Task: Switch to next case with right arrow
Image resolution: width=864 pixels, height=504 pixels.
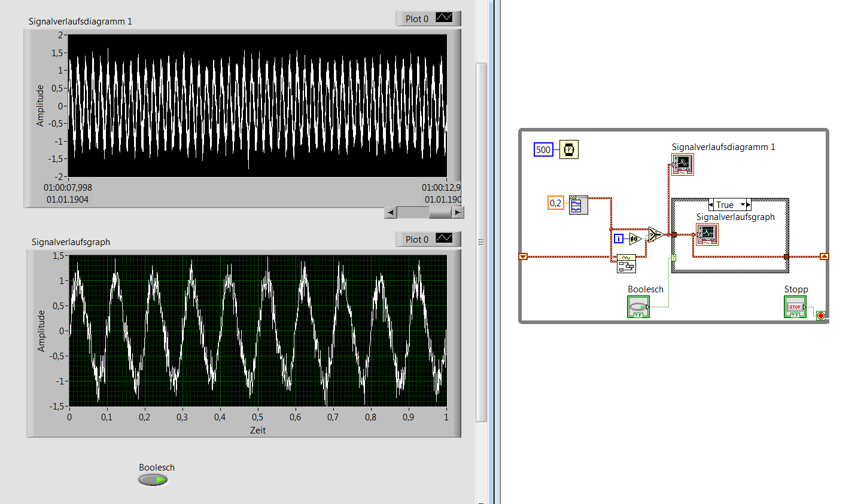Action: point(749,204)
